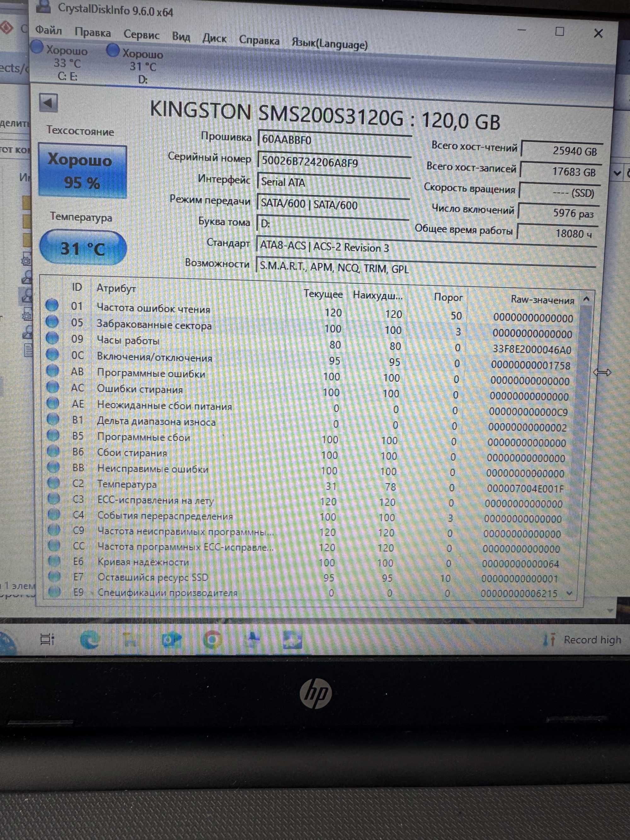Select Спецификации производителя row
The image size is (630, 840).
312,593
